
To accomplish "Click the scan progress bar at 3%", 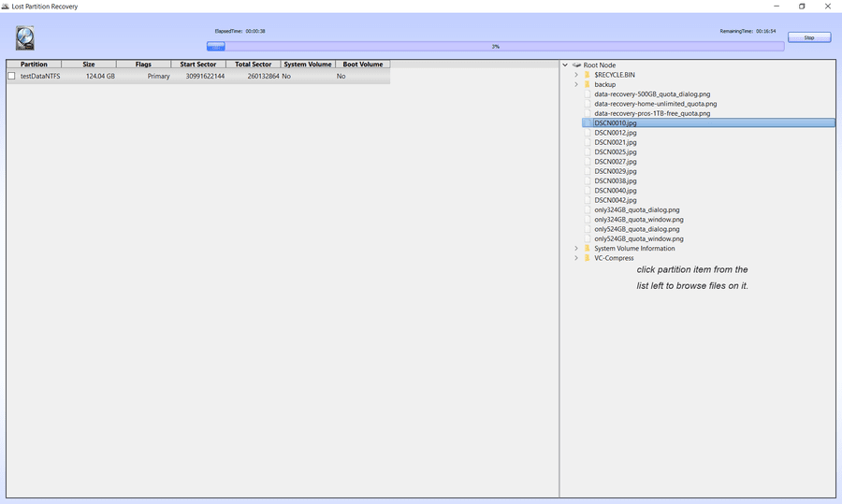I will click(495, 47).
